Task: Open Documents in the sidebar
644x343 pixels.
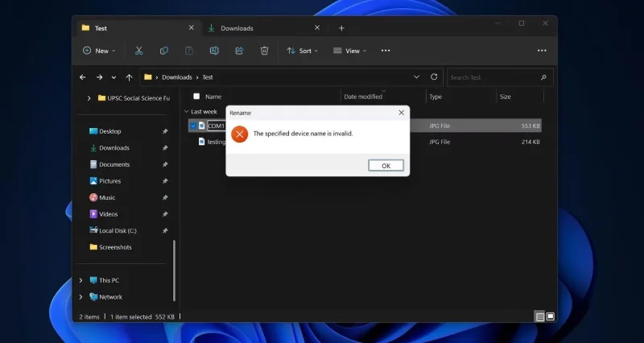Action: click(114, 164)
